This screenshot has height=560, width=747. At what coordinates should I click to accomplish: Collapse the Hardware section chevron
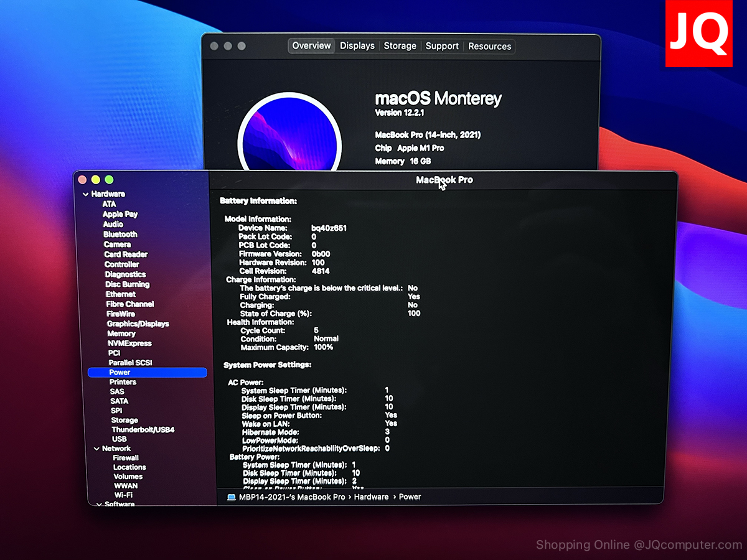85,194
